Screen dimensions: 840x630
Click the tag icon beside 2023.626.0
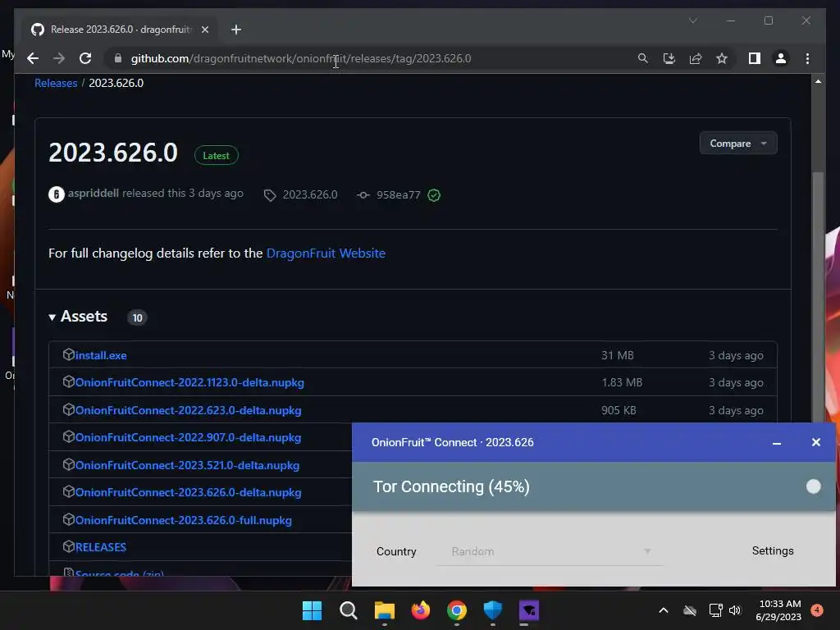(x=270, y=195)
